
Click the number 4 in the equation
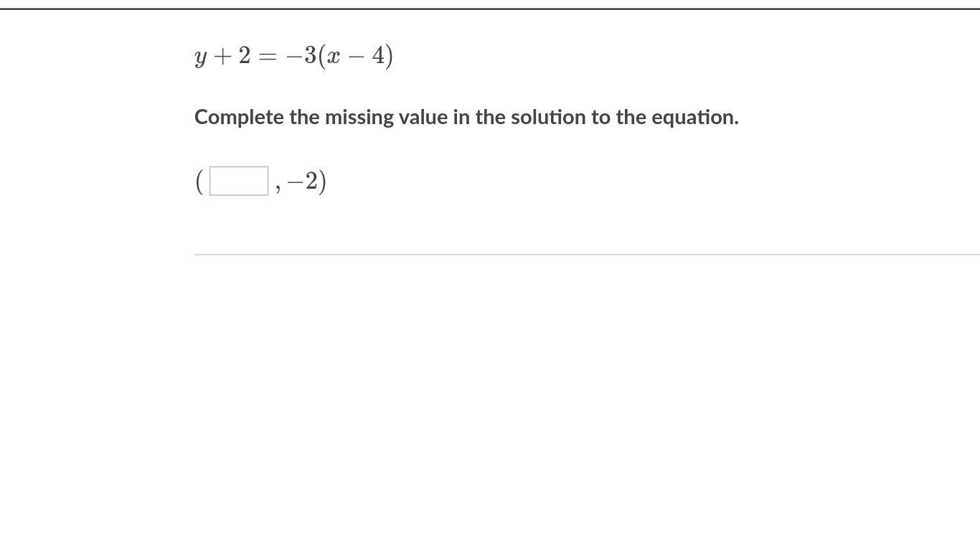tap(379, 55)
